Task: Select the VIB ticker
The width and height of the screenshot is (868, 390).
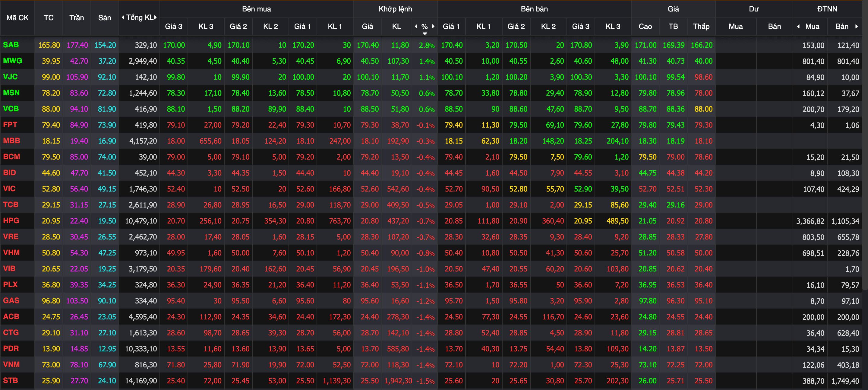Action: [x=9, y=269]
